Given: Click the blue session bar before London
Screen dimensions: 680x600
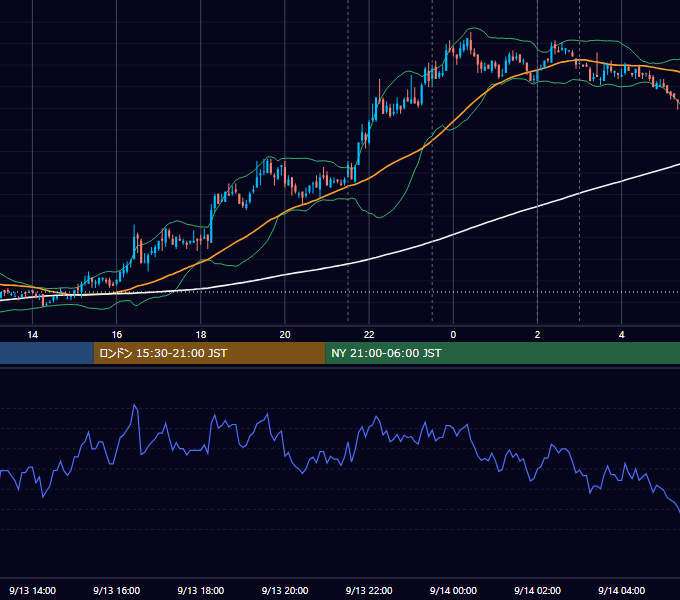Looking at the screenshot, I should click(x=47, y=353).
